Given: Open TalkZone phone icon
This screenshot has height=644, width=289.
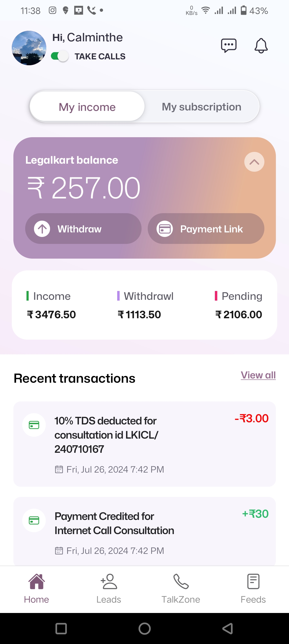Looking at the screenshot, I should coord(181,581).
